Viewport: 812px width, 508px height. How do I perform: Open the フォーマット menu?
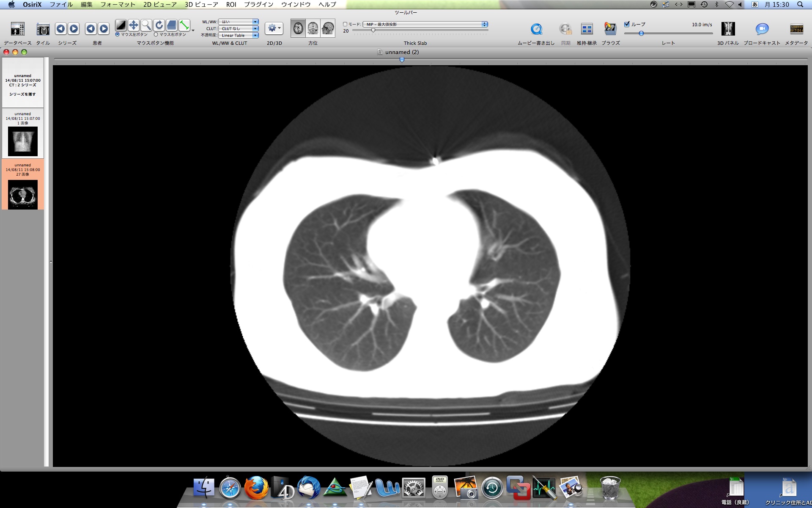118,4
